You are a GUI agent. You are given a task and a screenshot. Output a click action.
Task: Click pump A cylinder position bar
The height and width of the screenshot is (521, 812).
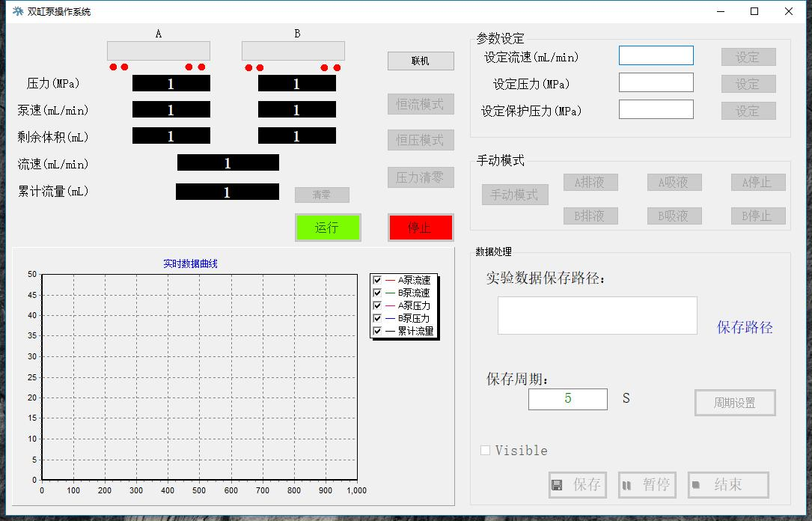pos(159,51)
